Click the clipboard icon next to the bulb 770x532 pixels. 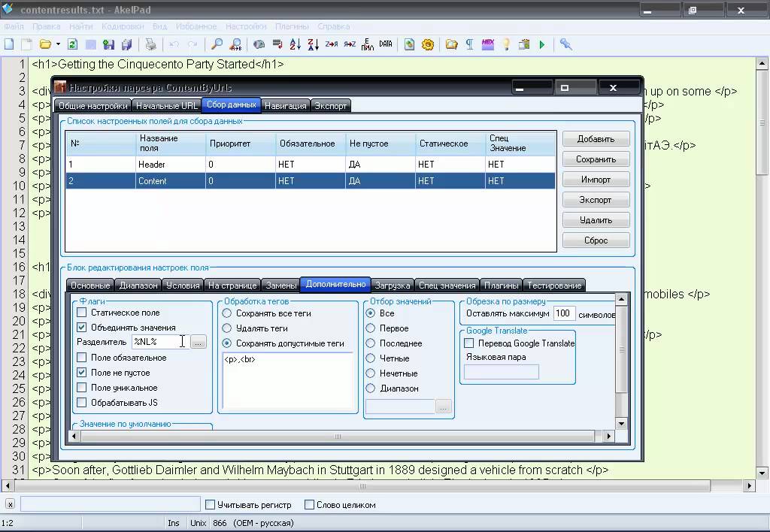point(524,44)
